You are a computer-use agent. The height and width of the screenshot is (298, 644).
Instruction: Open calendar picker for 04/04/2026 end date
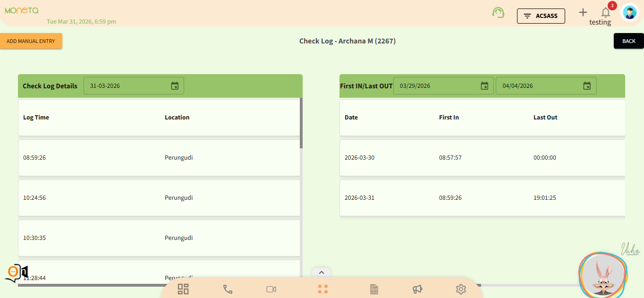click(x=587, y=86)
